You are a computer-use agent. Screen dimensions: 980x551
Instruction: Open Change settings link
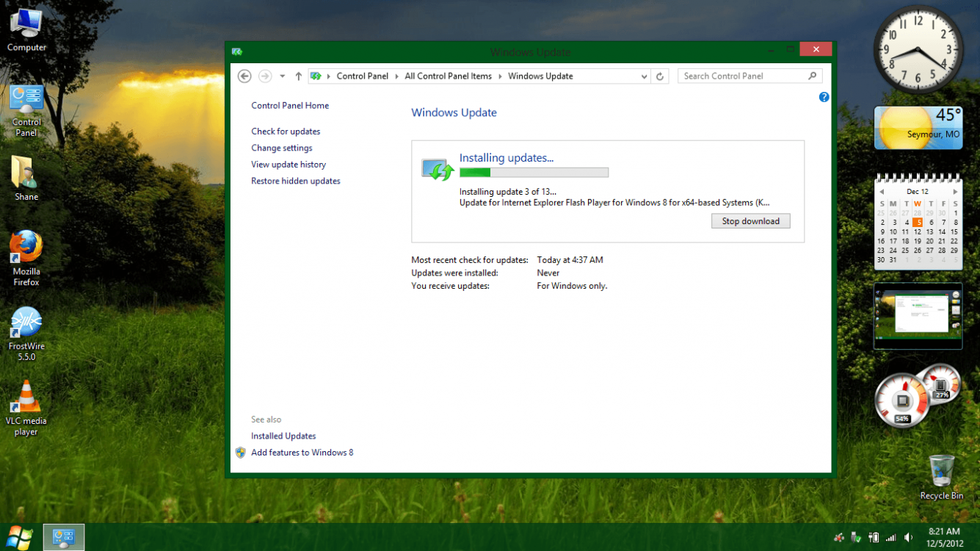(x=282, y=148)
